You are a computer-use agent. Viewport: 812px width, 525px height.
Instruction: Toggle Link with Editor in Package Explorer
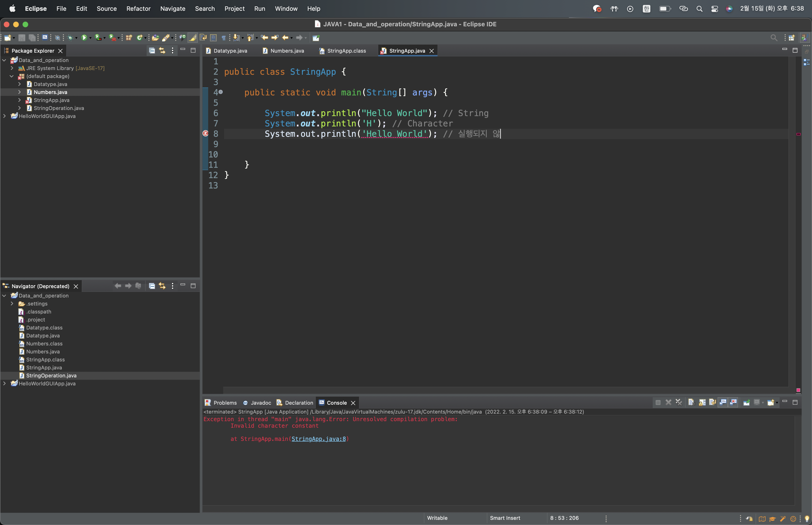(162, 51)
